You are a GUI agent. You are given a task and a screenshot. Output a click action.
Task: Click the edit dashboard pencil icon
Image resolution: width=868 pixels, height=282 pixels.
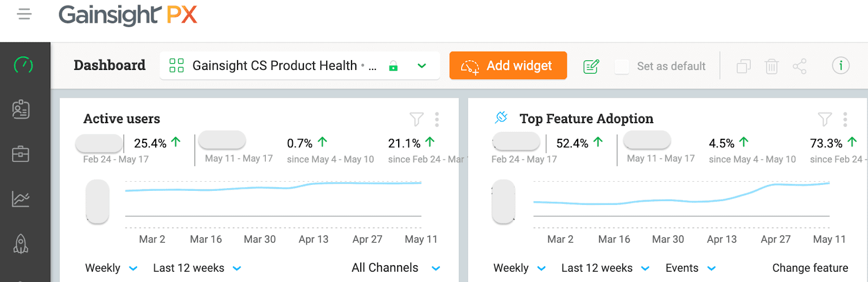[x=591, y=66]
